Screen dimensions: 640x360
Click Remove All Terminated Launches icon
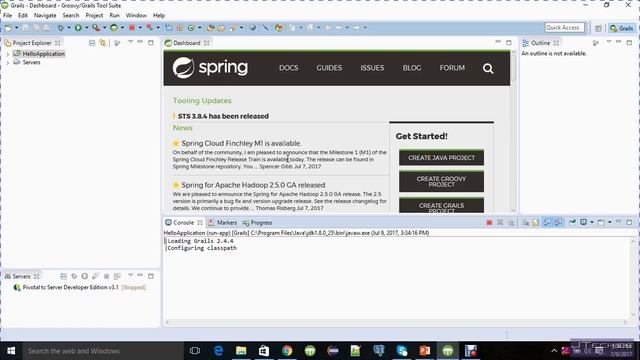511,222
